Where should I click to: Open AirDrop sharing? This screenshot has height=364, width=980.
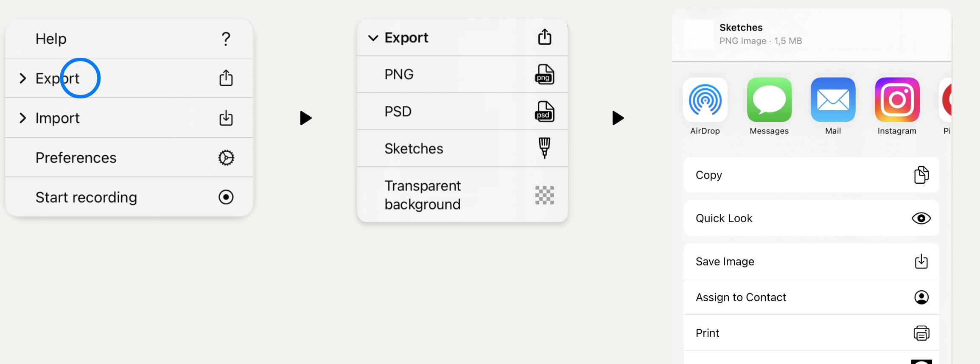pos(705,100)
